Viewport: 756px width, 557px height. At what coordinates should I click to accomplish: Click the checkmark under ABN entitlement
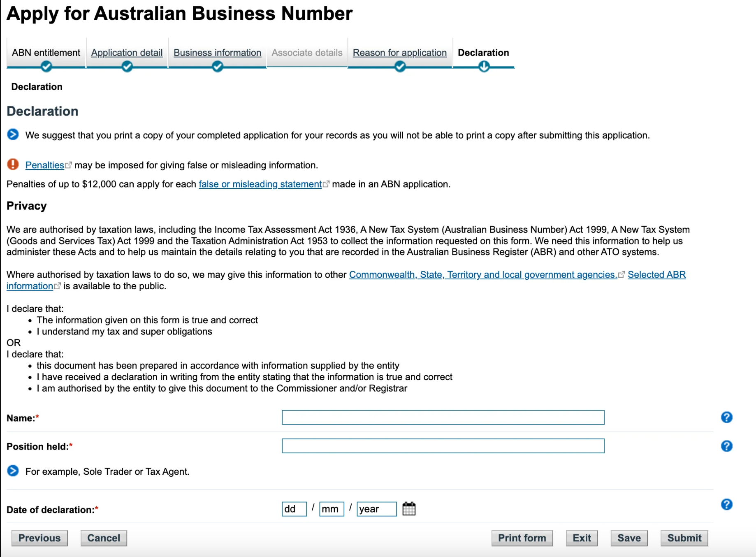coord(46,66)
